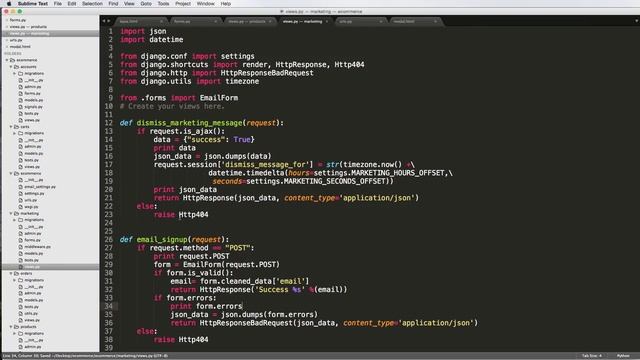Collapse the products folder

11,327
